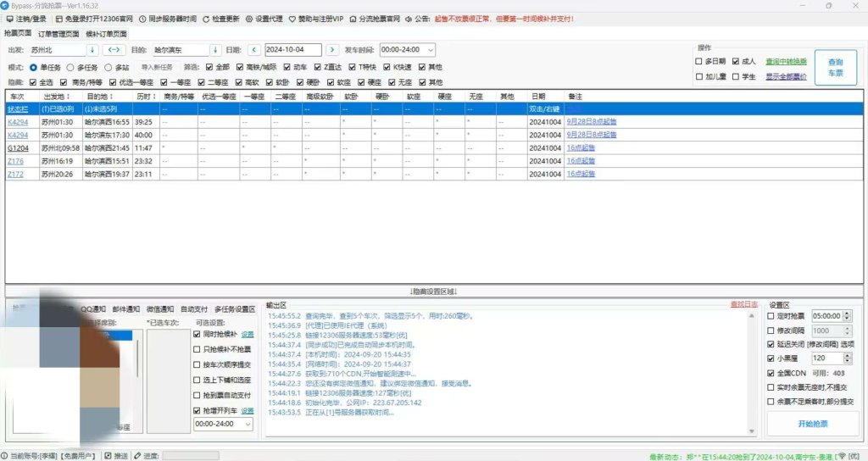Click the 进度 progress bar

coord(191,456)
